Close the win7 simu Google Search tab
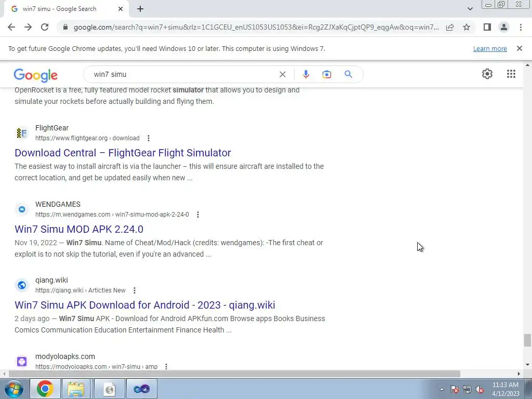The height and width of the screenshot is (399, 532). [121, 9]
